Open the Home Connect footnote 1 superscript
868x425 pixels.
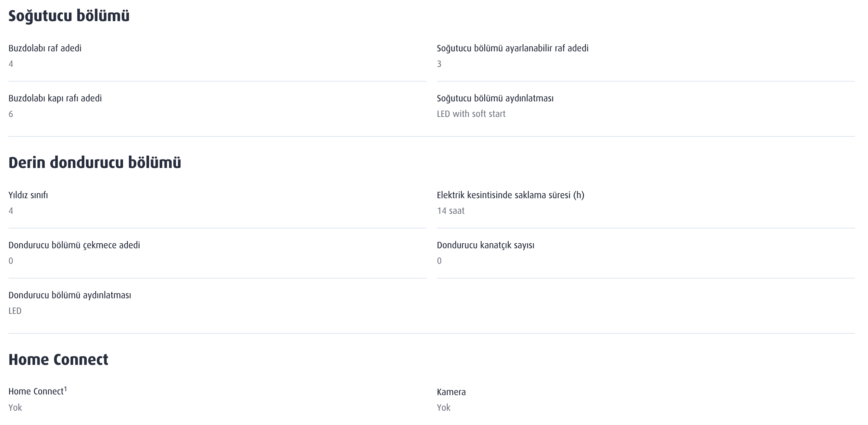click(65, 389)
